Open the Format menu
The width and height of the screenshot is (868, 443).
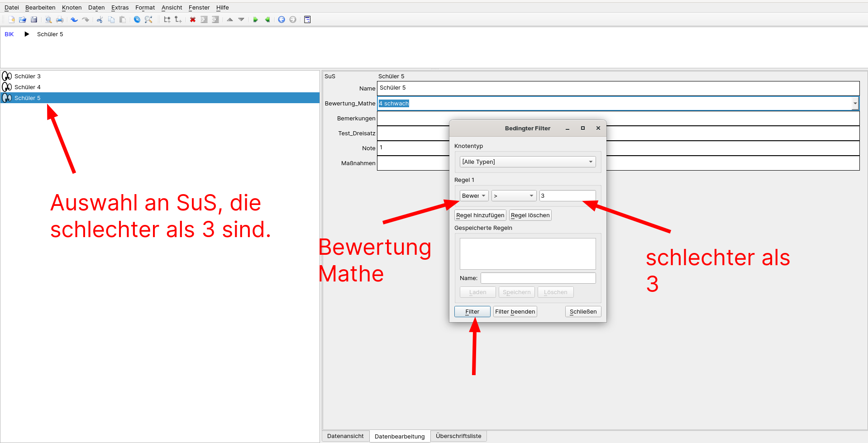click(x=145, y=8)
